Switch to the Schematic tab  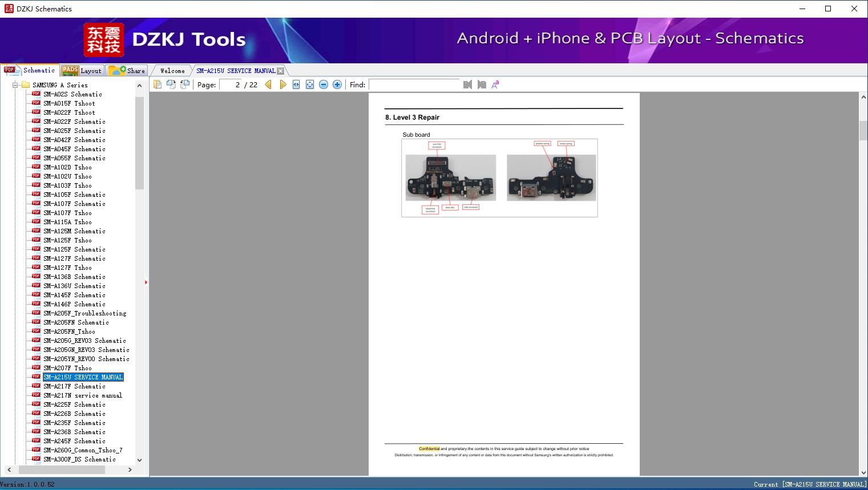pos(30,70)
